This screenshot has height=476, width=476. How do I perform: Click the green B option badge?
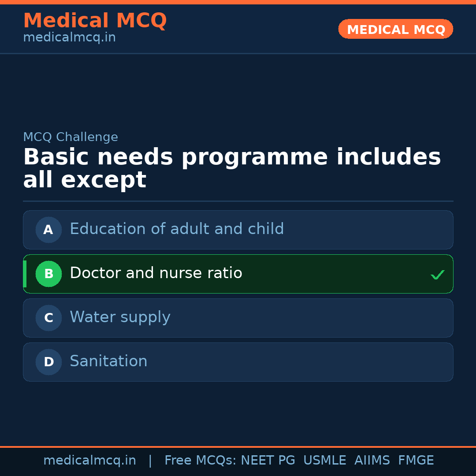point(48,274)
